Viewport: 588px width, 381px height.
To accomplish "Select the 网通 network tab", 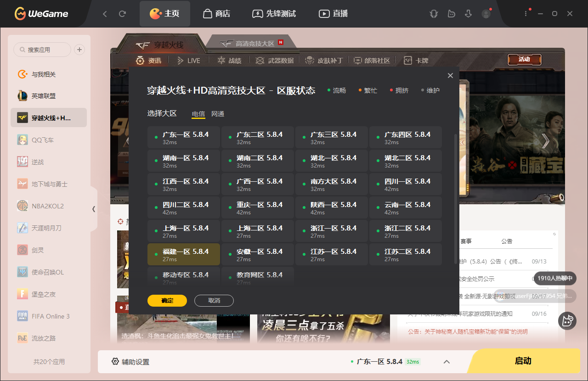I will [218, 114].
